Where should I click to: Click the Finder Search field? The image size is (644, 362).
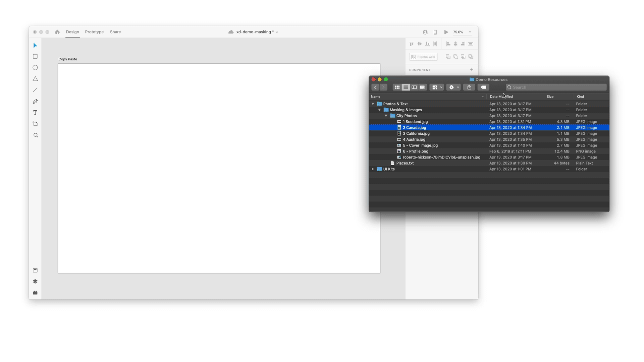557,87
